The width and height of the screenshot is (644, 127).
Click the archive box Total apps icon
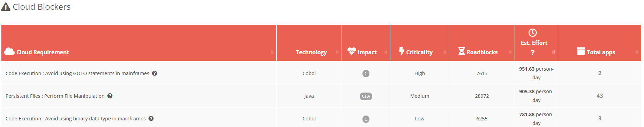tap(581, 51)
